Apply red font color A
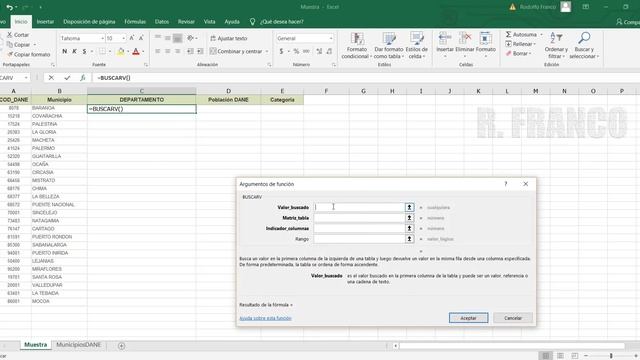 (x=136, y=51)
